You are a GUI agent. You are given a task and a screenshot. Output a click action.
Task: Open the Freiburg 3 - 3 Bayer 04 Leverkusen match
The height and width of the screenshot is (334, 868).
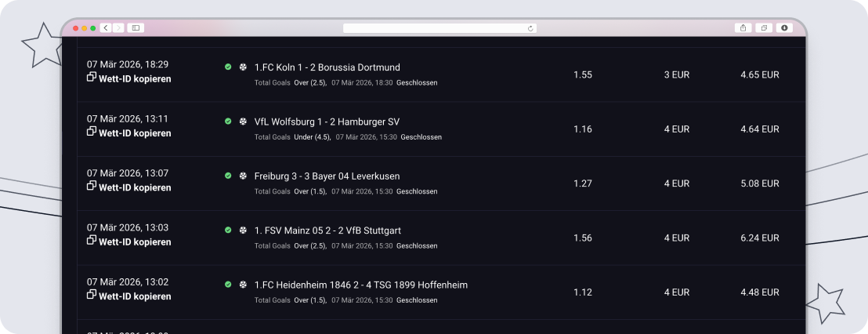coord(327,176)
